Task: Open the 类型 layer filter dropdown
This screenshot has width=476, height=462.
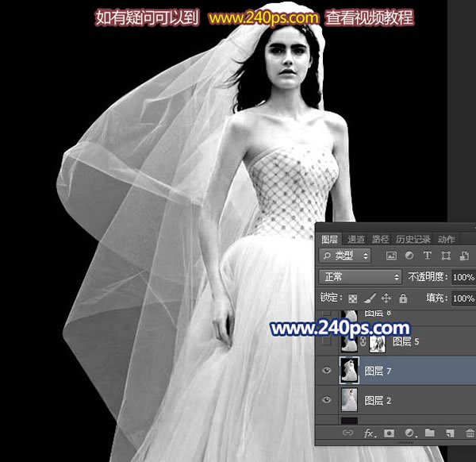Action: pyautogui.click(x=345, y=256)
